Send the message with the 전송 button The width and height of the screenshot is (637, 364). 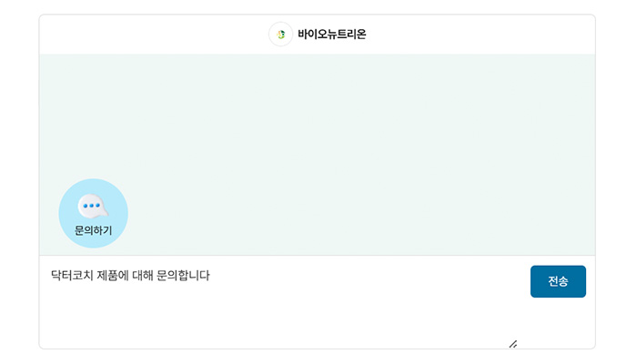pos(558,281)
